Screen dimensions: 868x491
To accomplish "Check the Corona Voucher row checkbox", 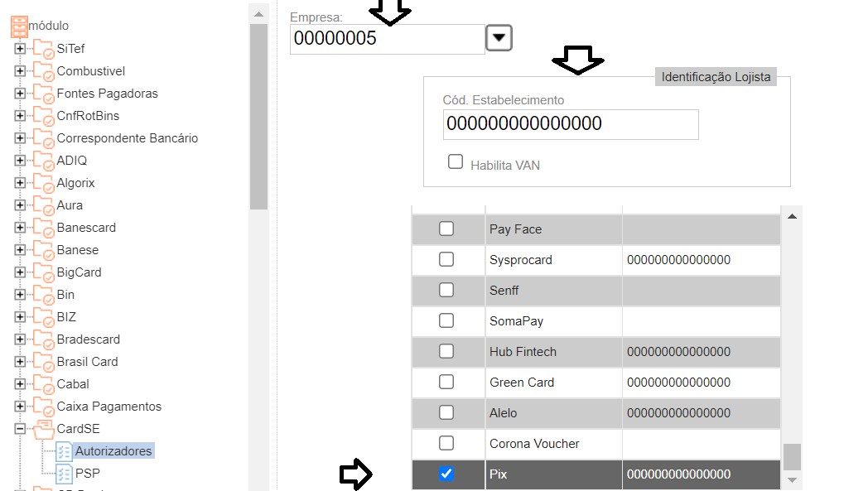I will click(x=446, y=443).
